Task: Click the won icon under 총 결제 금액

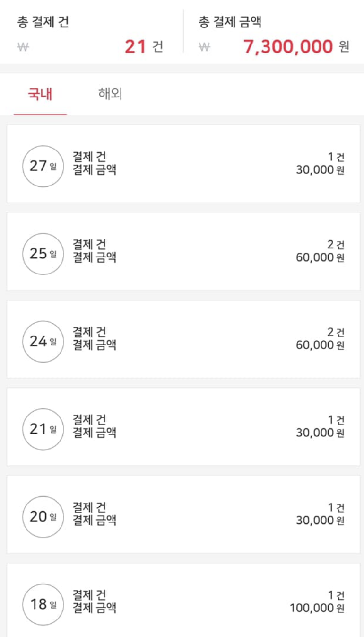Action: (204, 47)
